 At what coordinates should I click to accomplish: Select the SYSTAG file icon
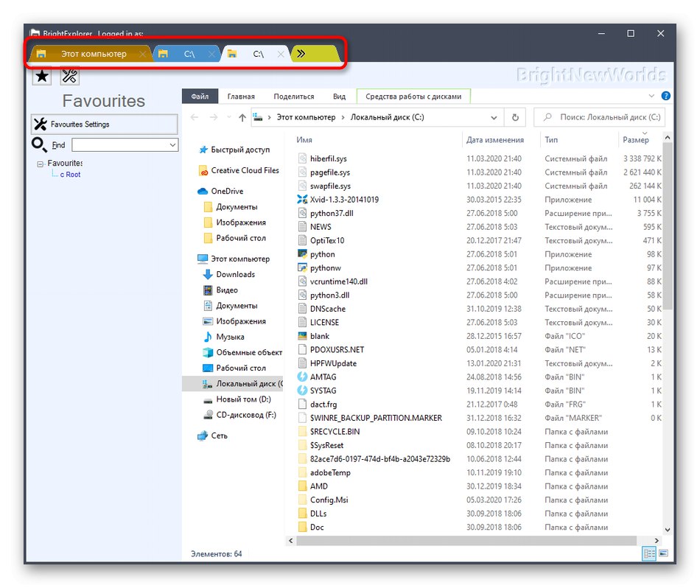302,391
